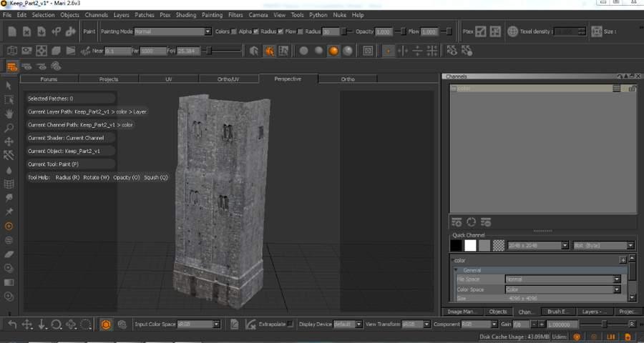Viewport: 644px width, 343px height.
Task: Click the undo arrow in bottom toolbar
Action: click(x=12, y=324)
